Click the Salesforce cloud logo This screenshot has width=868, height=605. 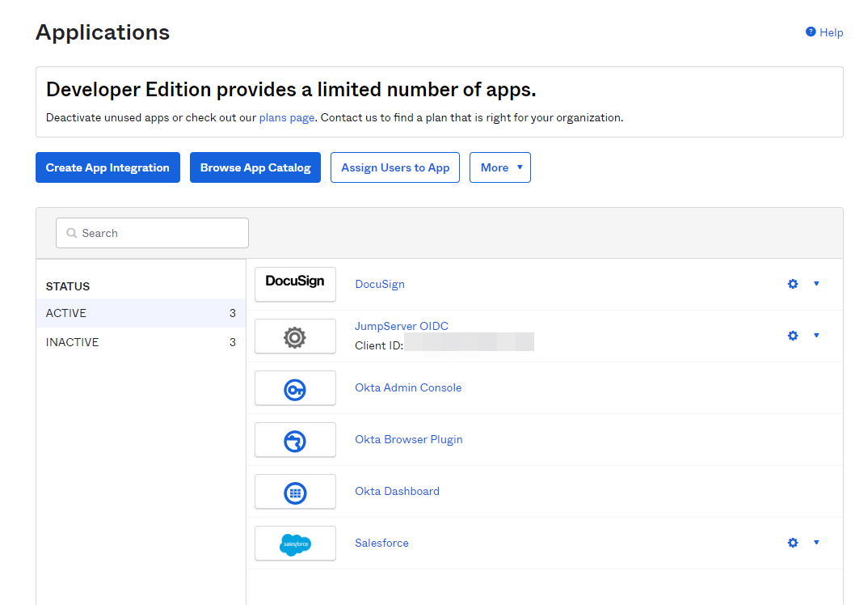pyautogui.click(x=295, y=543)
